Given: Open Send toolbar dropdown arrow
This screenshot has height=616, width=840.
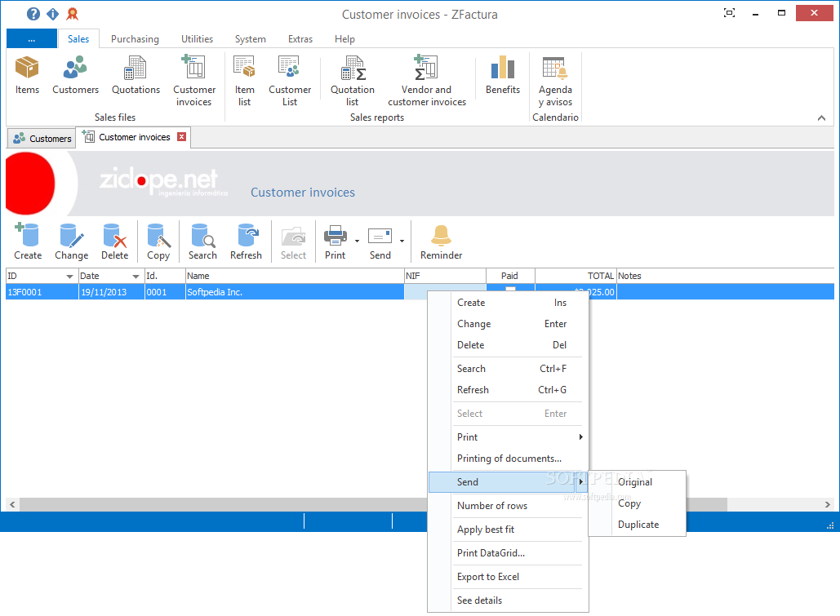Looking at the screenshot, I should click(x=402, y=241).
